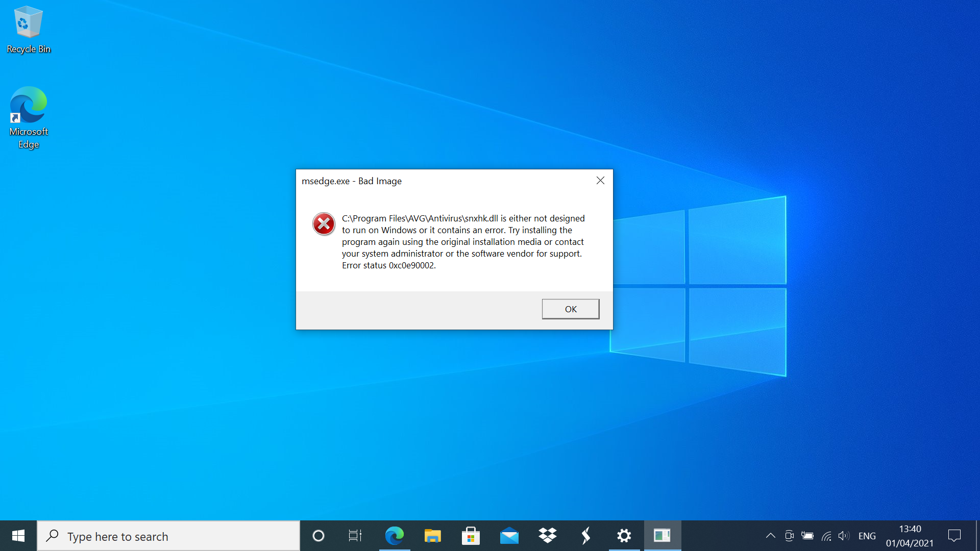Open the clock and calendar flyout
The image size is (980, 551).
910,536
